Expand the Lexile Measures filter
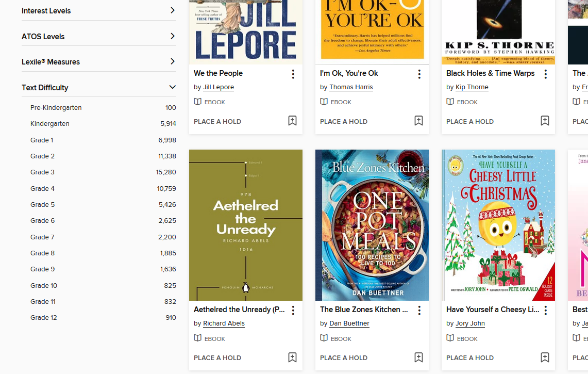The height and width of the screenshot is (374, 588). (172, 61)
